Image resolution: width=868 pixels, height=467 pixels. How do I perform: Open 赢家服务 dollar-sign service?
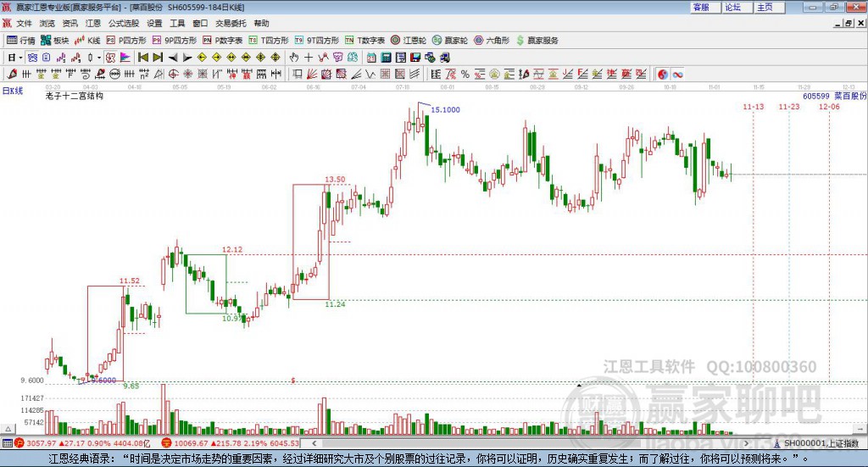[537, 41]
